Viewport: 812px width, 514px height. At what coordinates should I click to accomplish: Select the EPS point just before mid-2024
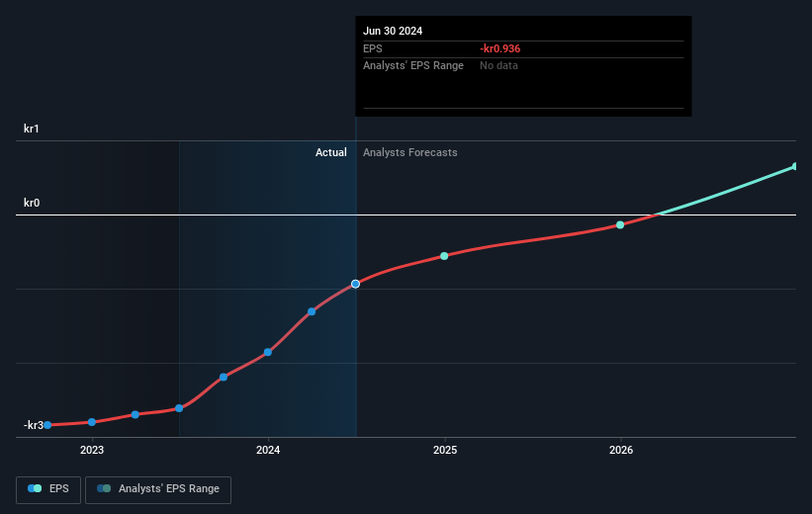coord(312,311)
